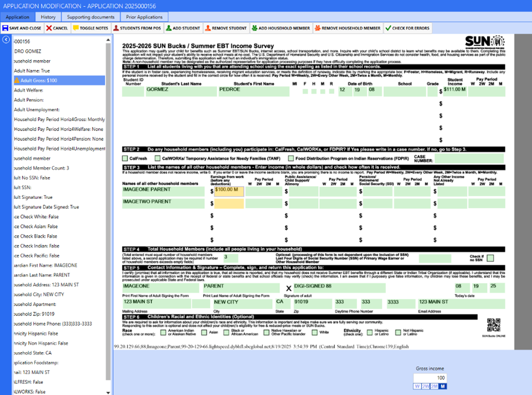Select the 2M pay period toggle
Viewport: 532px width, 395px height.
[434, 386]
